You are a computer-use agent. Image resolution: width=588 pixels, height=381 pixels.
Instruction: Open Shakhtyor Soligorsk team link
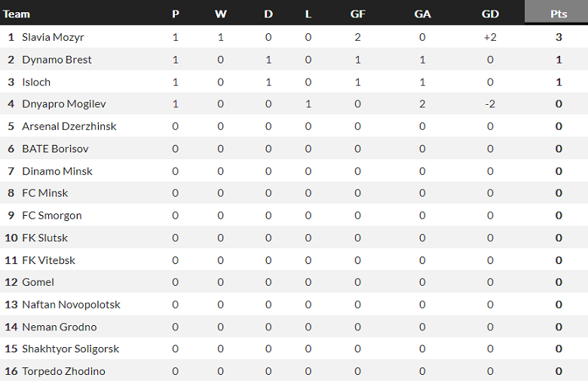click(x=70, y=349)
